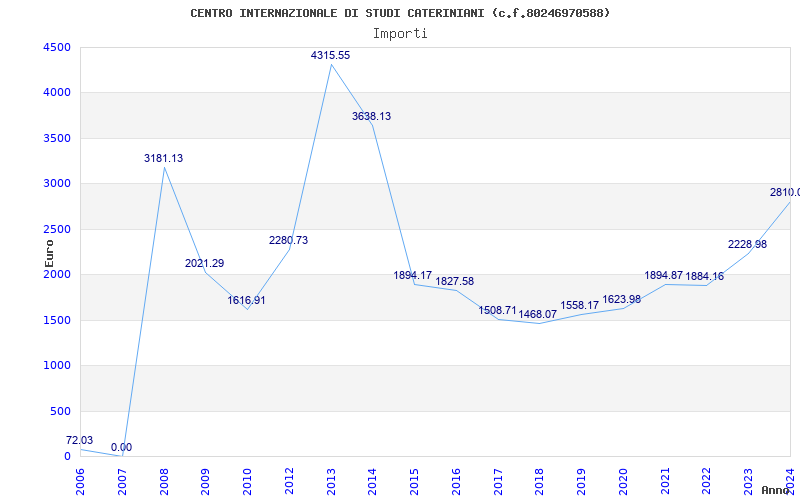800x500 pixels.
Task: Click the x-axis year 2010
Action: click(247, 482)
